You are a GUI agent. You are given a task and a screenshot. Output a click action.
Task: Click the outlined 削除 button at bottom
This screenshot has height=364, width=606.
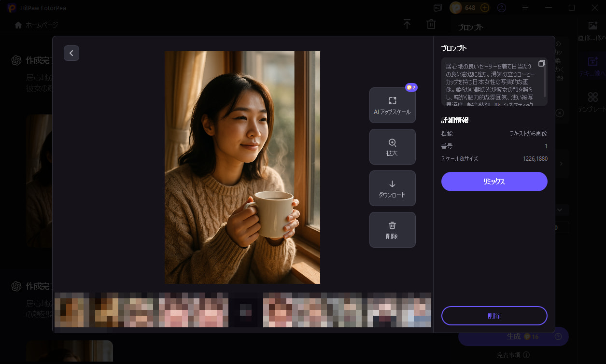click(494, 316)
